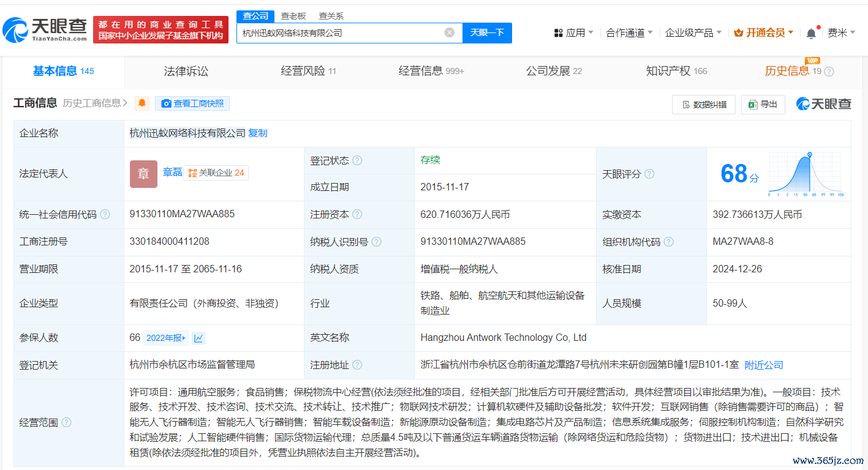Screen dimensions: 868x470
Task: Click the 增值税一般纳税人 taxpayer qualification
Action: 459,269
